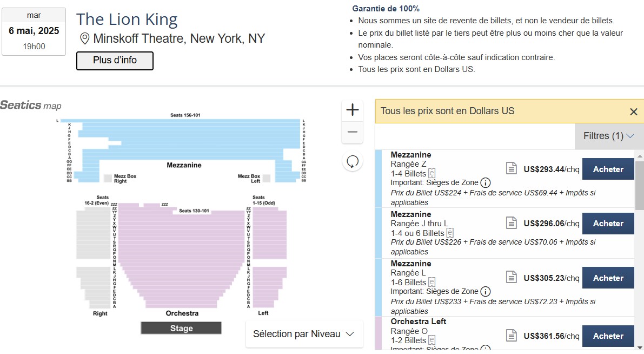
Task: Buy the US$305.23 Mezzanine tickets
Action: coord(608,278)
